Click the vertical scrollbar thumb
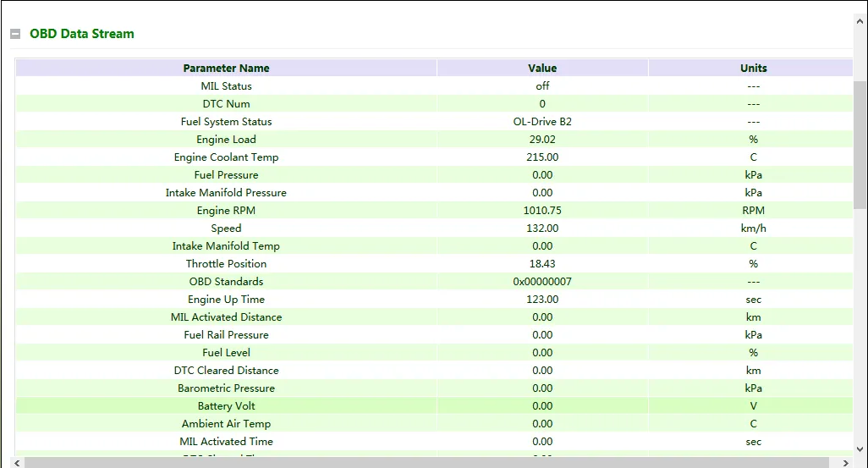 [x=860, y=145]
